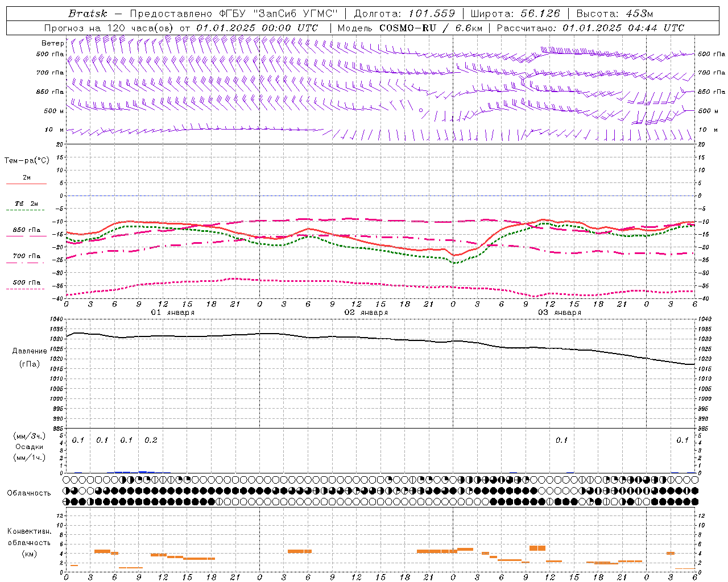Click the (гПа) unit label under Давление
Viewport: 728px width, 582px height.
30,364
